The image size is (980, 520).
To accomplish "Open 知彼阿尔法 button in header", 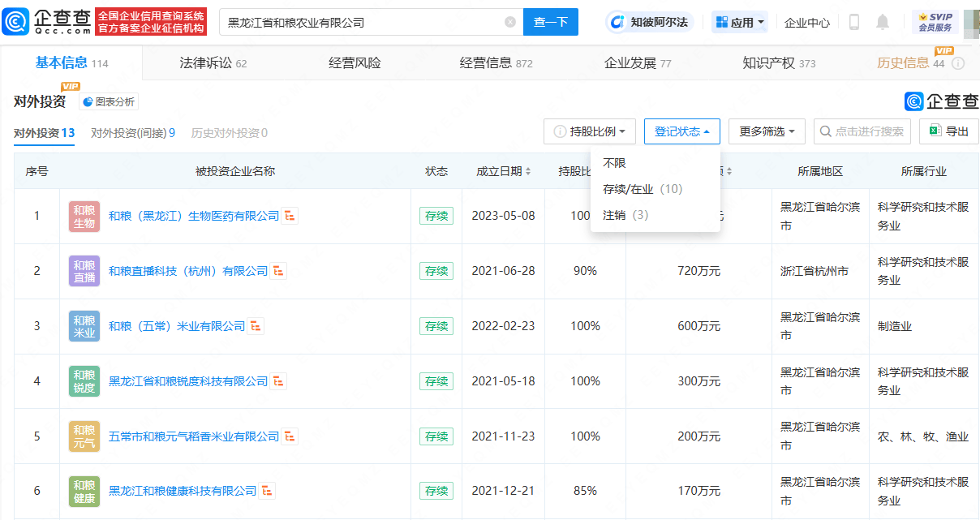I will click(648, 22).
